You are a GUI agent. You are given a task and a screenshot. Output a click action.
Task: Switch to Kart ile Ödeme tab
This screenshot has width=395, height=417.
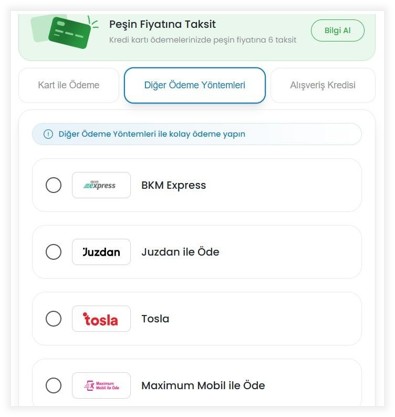click(x=69, y=85)
